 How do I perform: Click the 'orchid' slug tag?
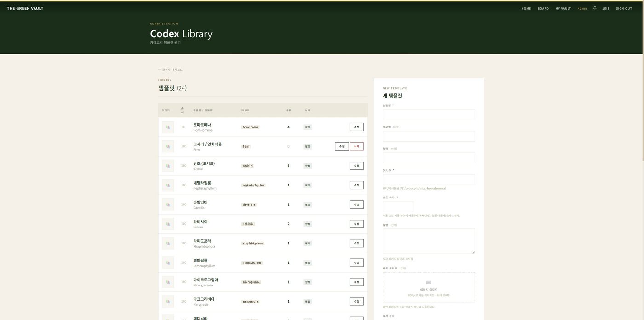[x=247, y=166]
